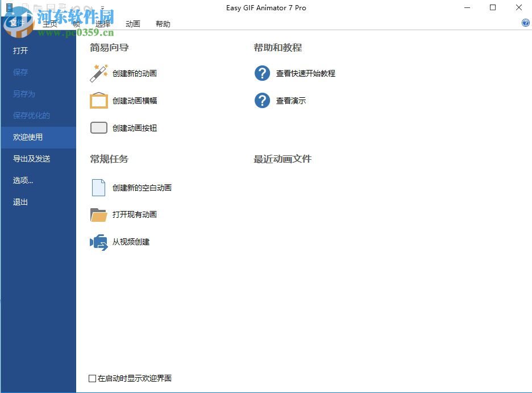Open the 帮助 menu
Image resolution: width=532 pixels, height=393 pixels.
163,24
